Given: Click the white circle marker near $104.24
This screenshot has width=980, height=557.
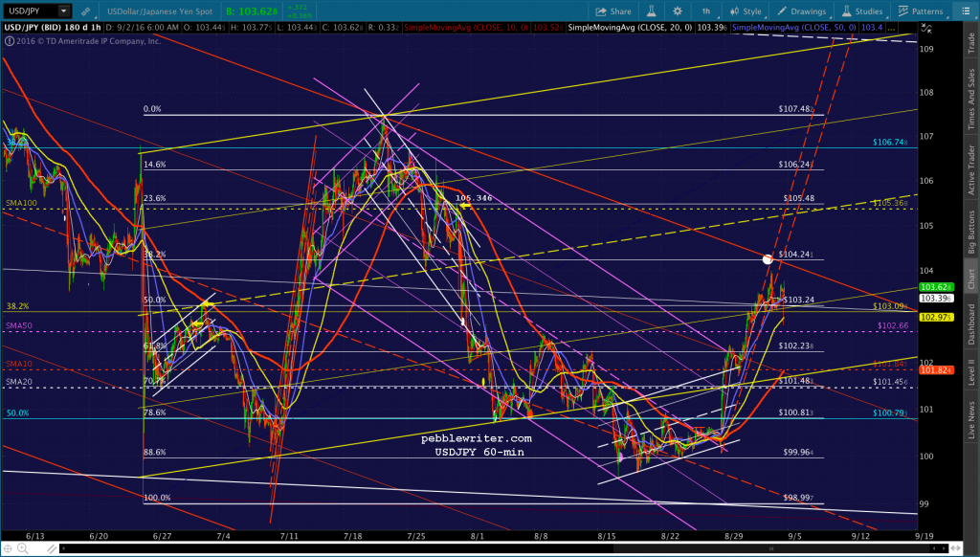Looking at the screenshot, I should click(768, 258).
